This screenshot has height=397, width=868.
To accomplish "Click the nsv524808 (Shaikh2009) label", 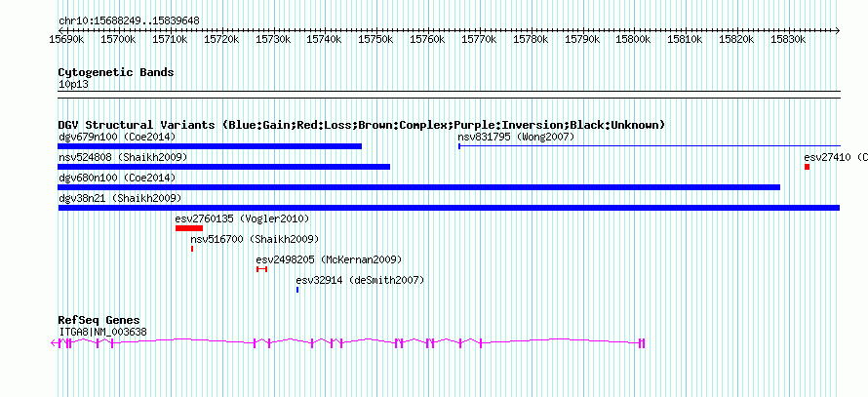I will (123, 157).
